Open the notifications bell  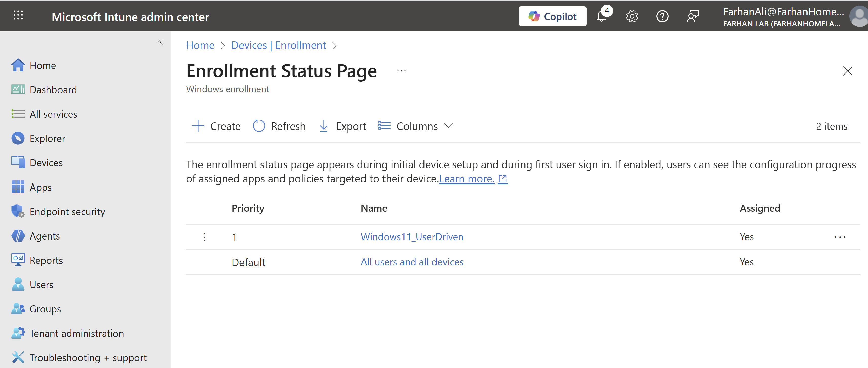[x=602, y=16]
